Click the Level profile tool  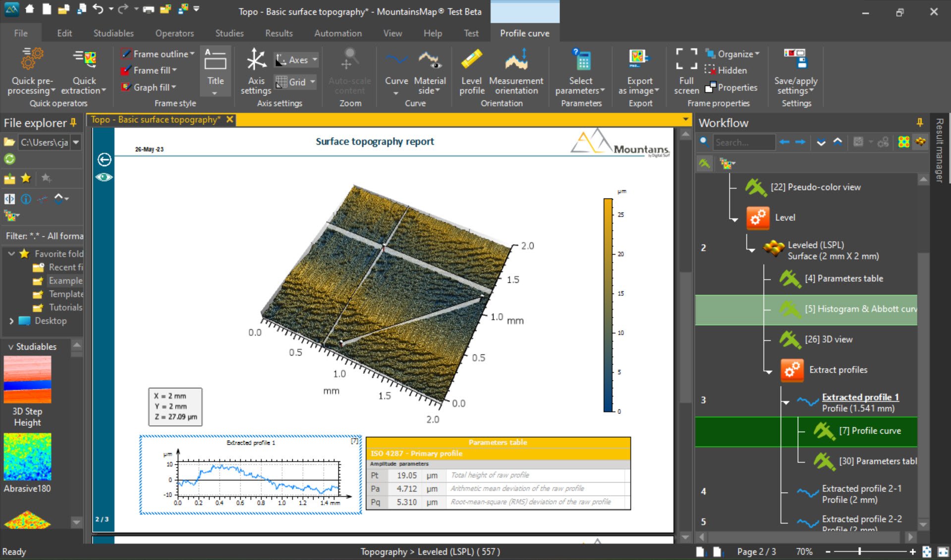point(471,71)
